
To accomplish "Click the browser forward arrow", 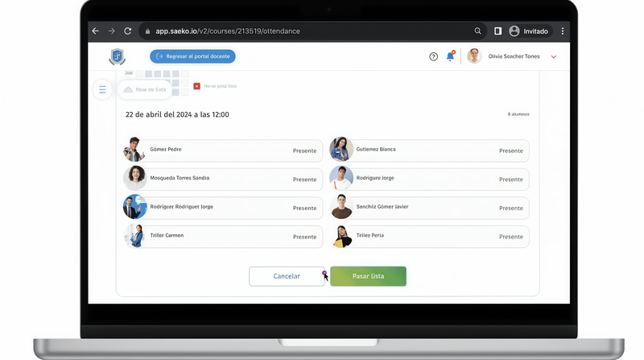I will pos(111,31).
